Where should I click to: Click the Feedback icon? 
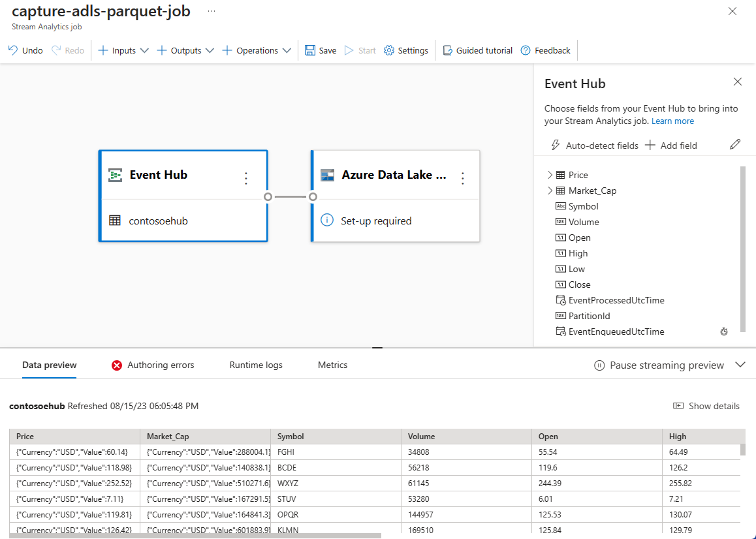(x=526, y=50)
